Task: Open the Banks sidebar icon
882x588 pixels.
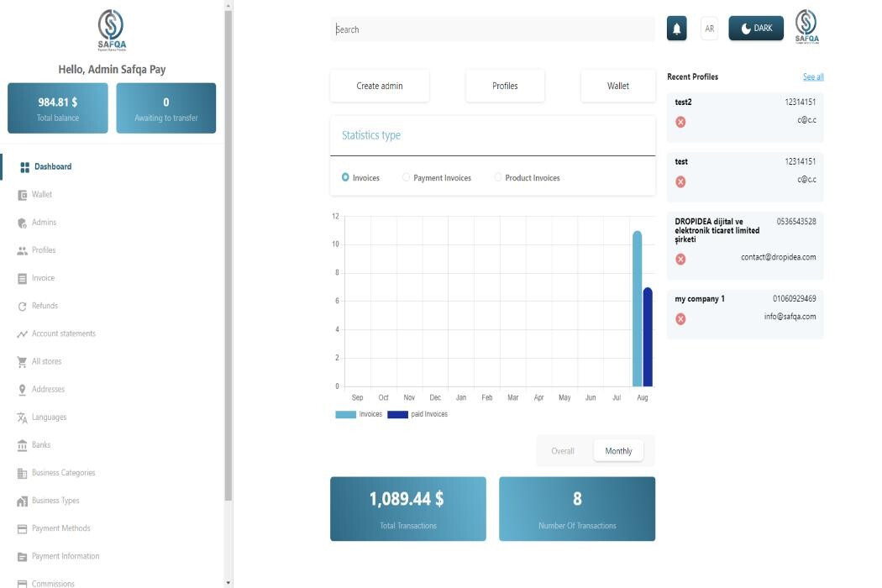Action: [x=23, y=445]
